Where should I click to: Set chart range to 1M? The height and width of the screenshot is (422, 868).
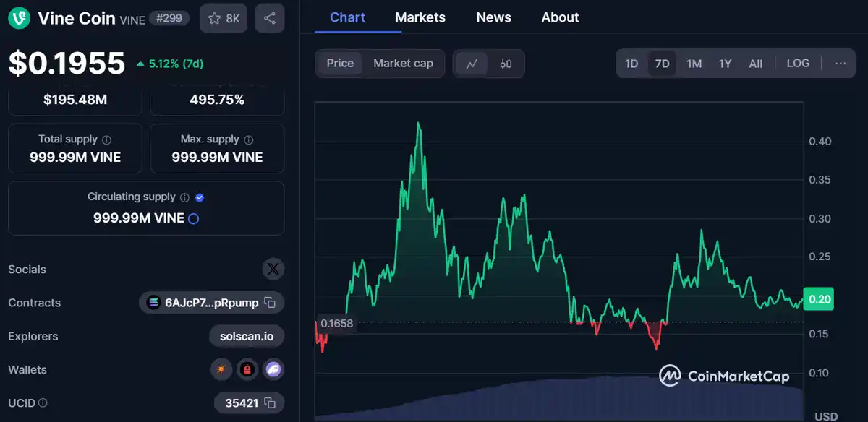[694, 64]
